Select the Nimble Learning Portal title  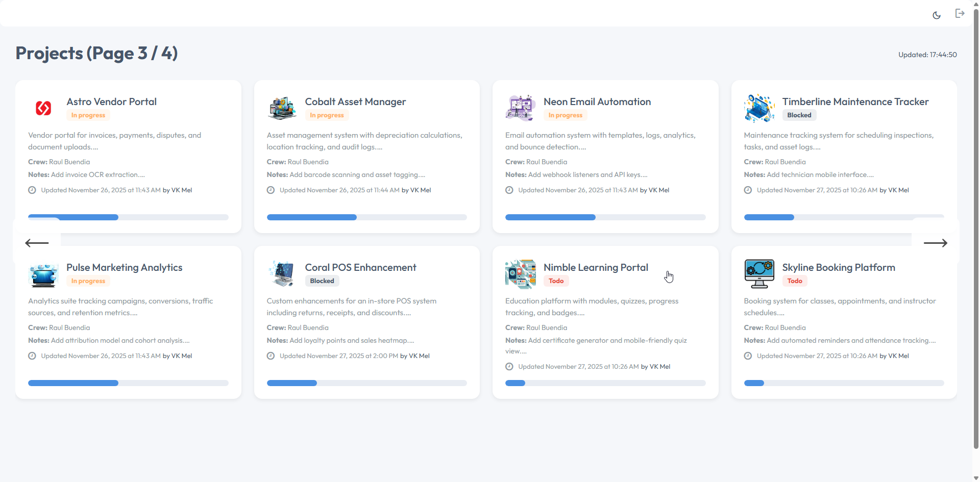(595, 267)
